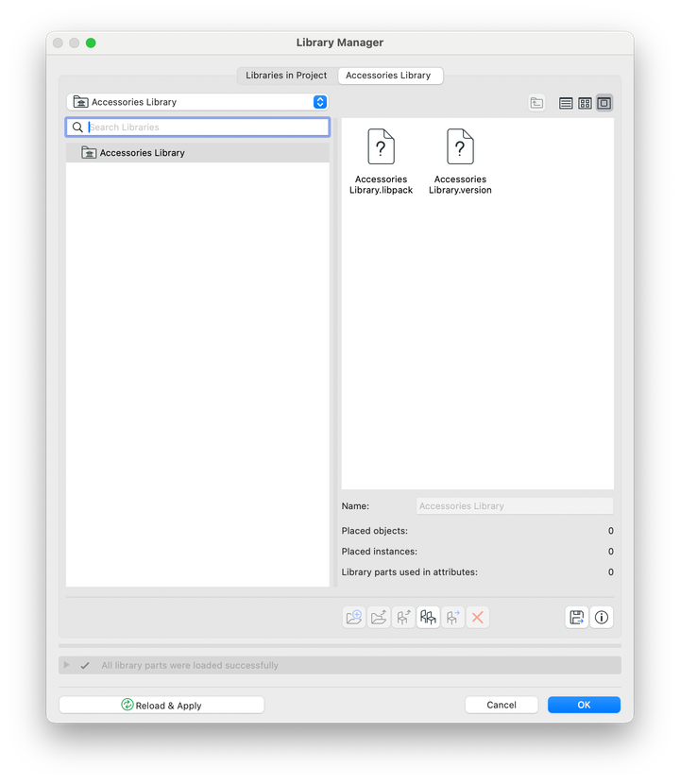This screenshot has width=680, height=784.
Task: Click the 'Placed objects:' label
Action: 375,531
